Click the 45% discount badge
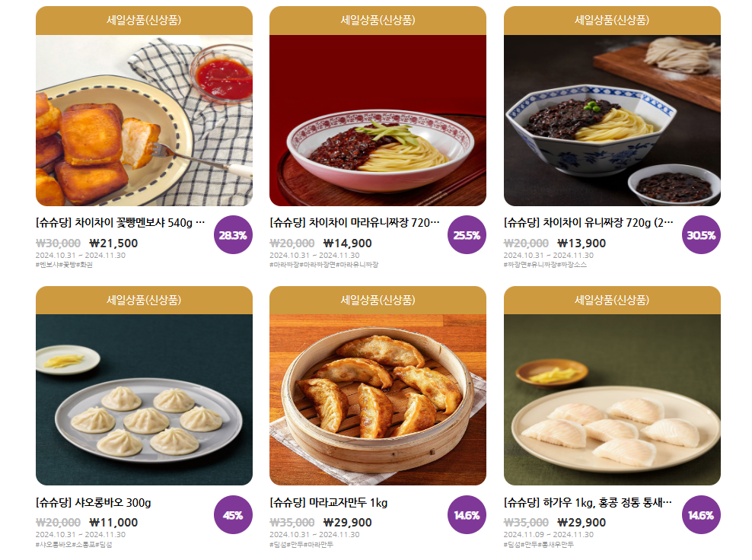Image resolution: width=752 pixels, height=560 pixels. point(233,515)
